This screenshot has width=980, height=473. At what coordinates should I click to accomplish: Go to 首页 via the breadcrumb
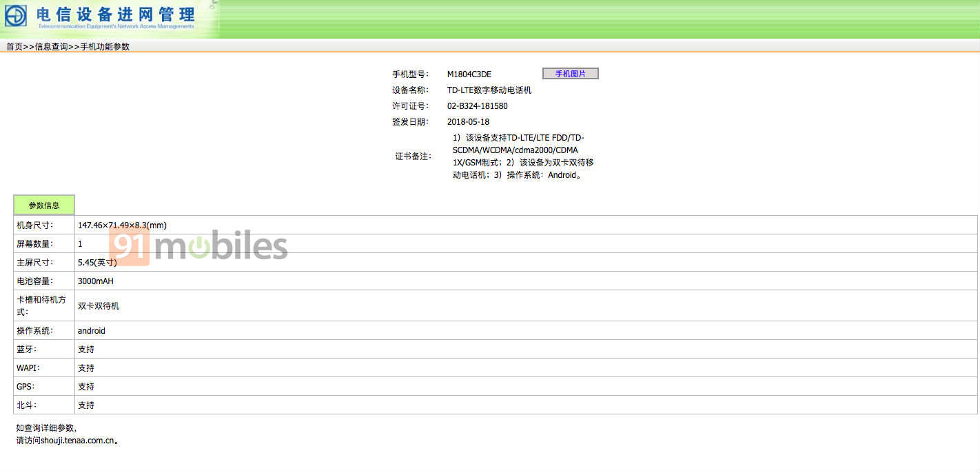pyautogui.click(x=14, y=47)
